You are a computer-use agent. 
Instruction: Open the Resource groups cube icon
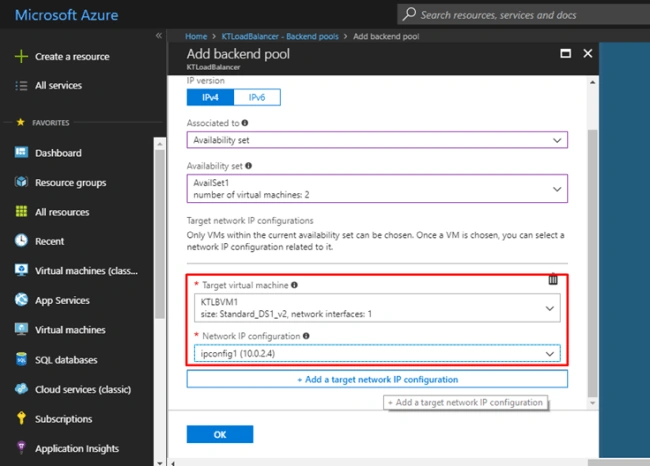(21, 182)
